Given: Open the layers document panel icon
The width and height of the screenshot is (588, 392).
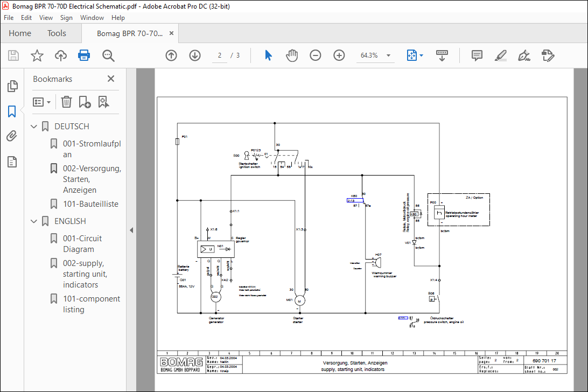Looking at the screenshot, I should coord(12,162).
